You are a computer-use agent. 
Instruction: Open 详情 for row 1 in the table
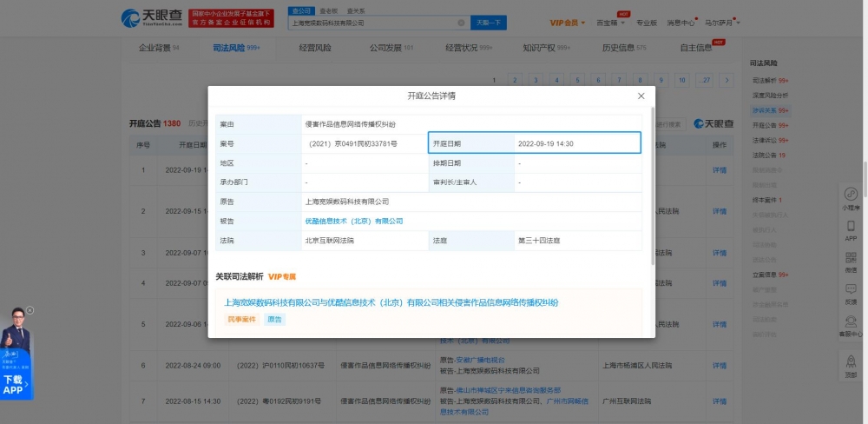pos(719,170)
